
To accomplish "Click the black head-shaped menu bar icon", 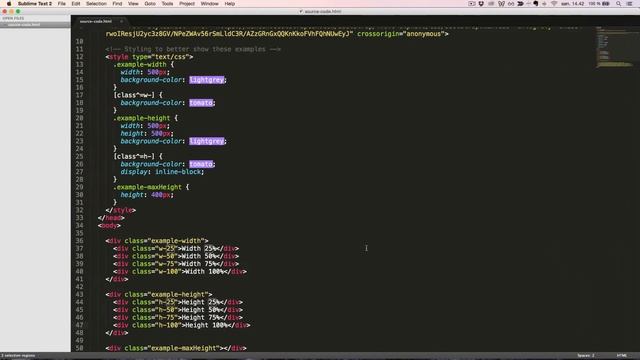I will point(536,4).
